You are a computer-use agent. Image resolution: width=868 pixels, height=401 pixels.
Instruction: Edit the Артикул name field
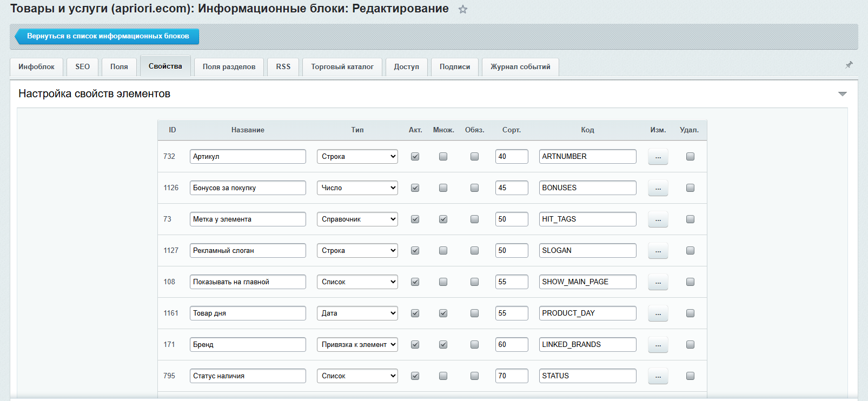(248, 156)
